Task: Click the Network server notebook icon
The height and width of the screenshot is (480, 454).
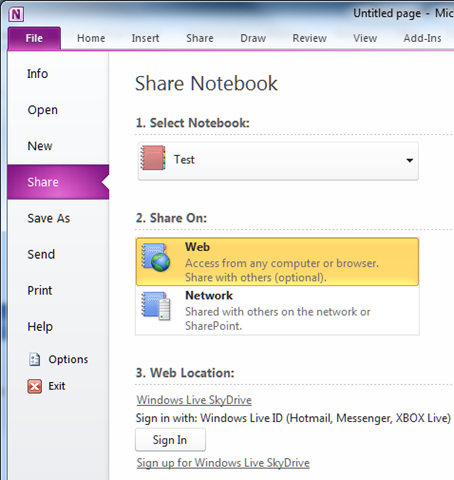Action: [155, 306]
